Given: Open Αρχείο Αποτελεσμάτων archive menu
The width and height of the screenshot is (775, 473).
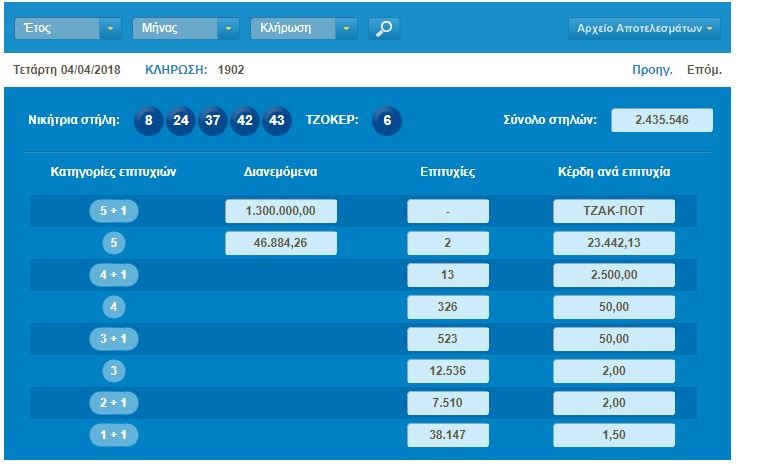Looking at the screenshot, I should pyautogui.click(x=645, y=28).
